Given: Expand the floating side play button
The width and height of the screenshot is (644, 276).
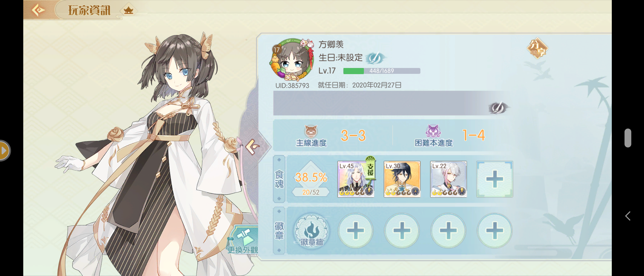Looking at the screenshot, I should click(x=5, y=151).
